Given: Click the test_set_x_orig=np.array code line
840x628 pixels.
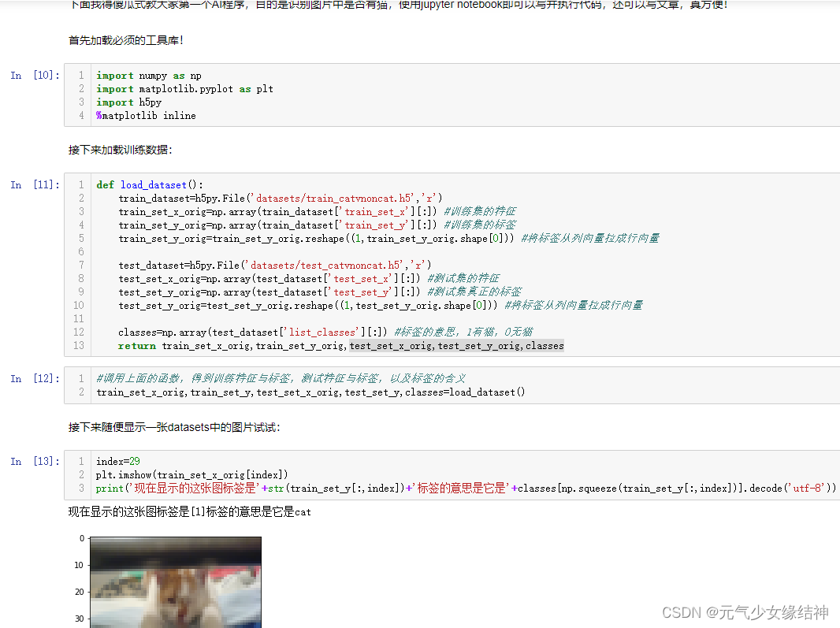Looking at the screenshot, I should tap(309, 279).
